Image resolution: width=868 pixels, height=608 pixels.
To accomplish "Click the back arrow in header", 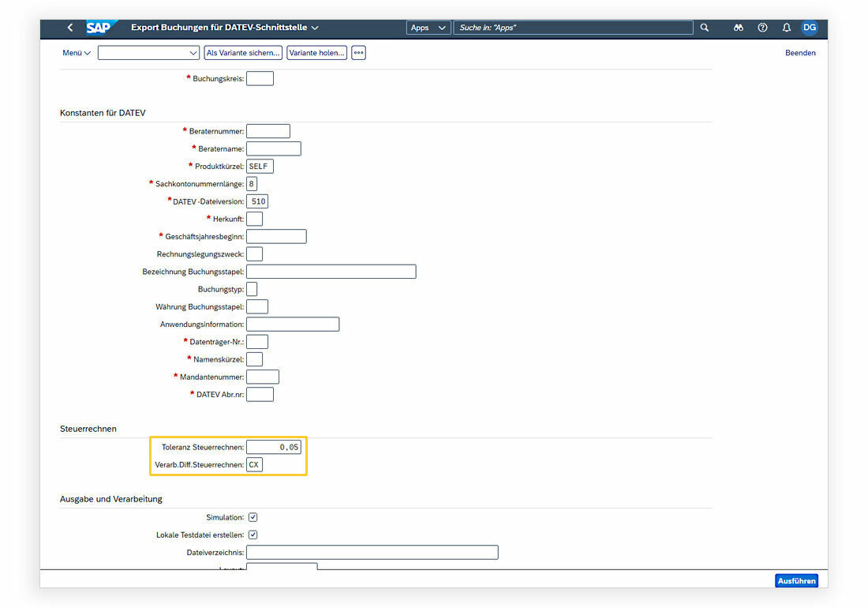I will click(70, 28).
